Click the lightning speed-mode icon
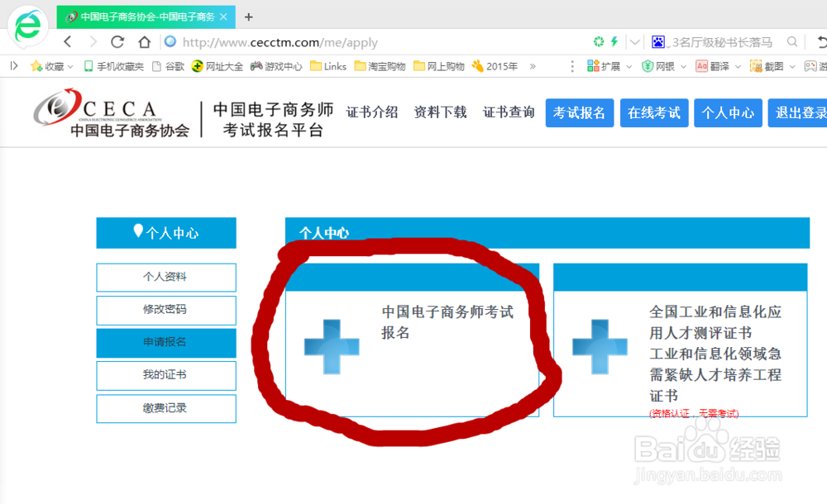 614,41
